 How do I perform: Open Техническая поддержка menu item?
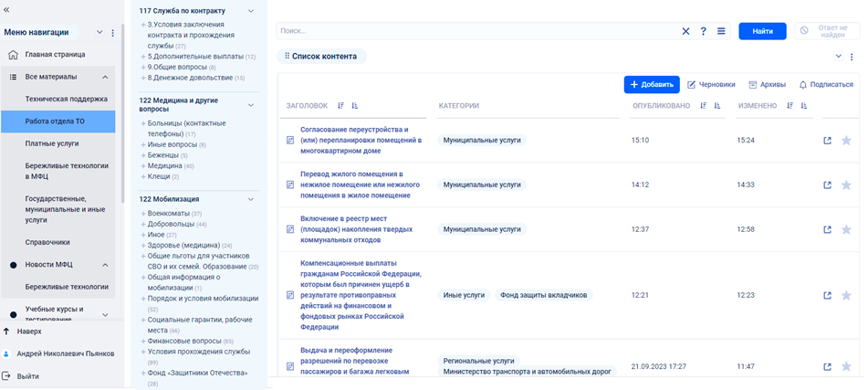click(x=67, y=100)
